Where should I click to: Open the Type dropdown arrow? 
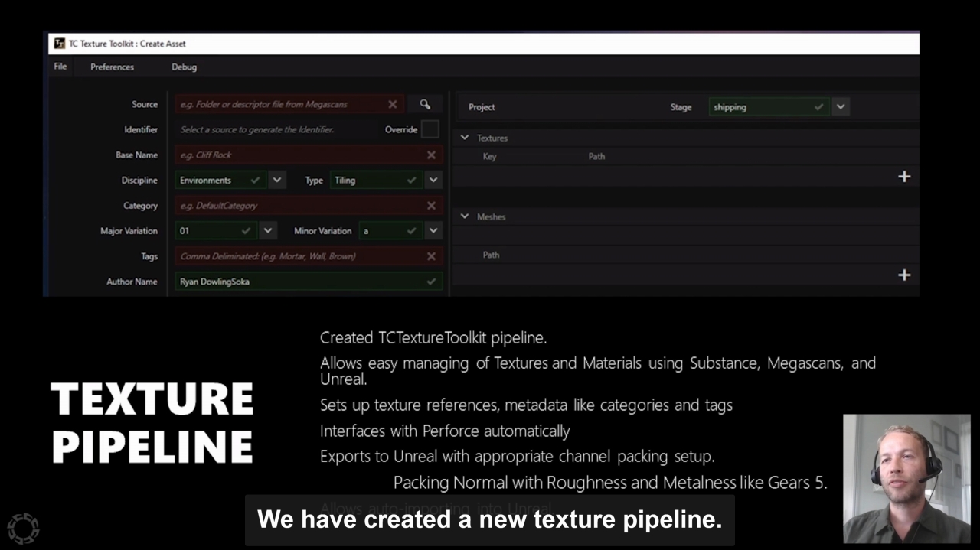click(433, 181)
